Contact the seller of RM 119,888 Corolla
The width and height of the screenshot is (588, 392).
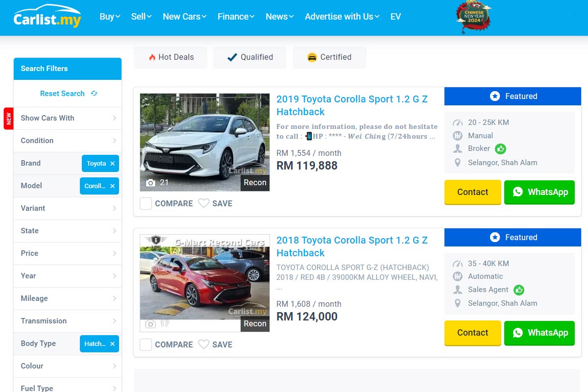coord(473,192)
